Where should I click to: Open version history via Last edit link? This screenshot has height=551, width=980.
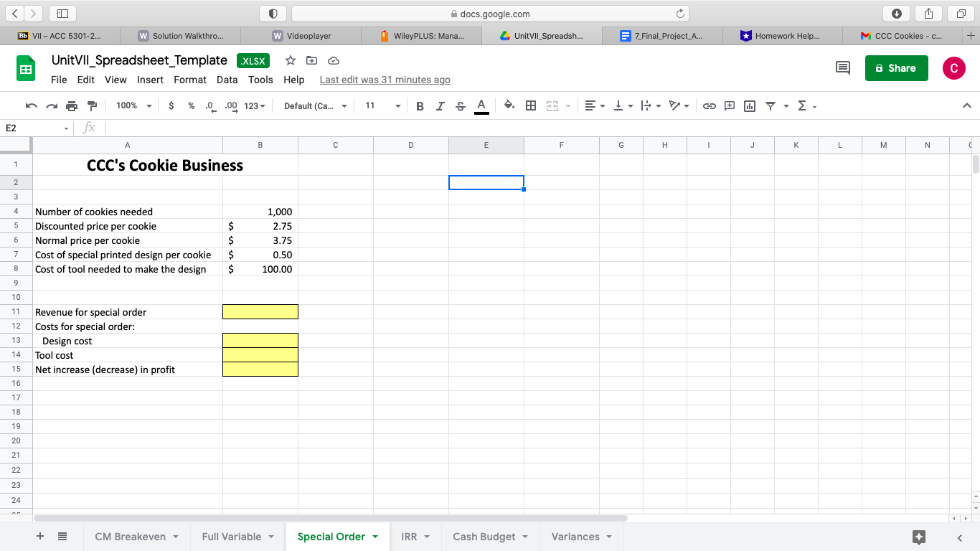(385, 80)
